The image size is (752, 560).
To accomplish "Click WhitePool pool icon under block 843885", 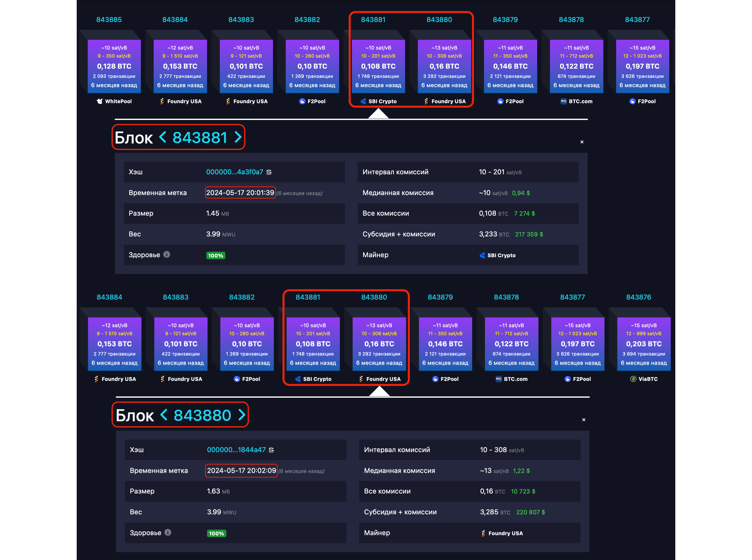I will tap(100, 101).
